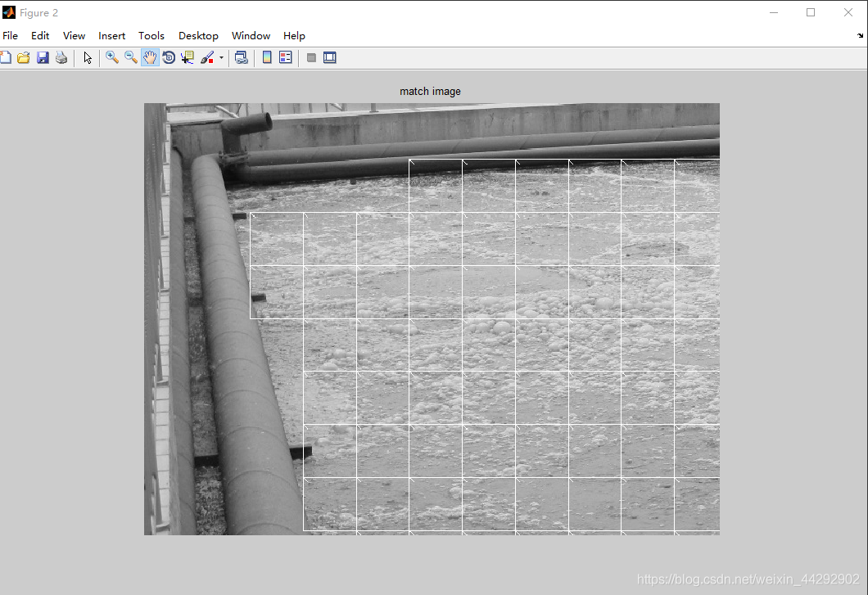Image resolution: width=868 pixels, height=595 pixels.
Task: Click the MATLAB logo in the title bar
Action: [9, 12]
